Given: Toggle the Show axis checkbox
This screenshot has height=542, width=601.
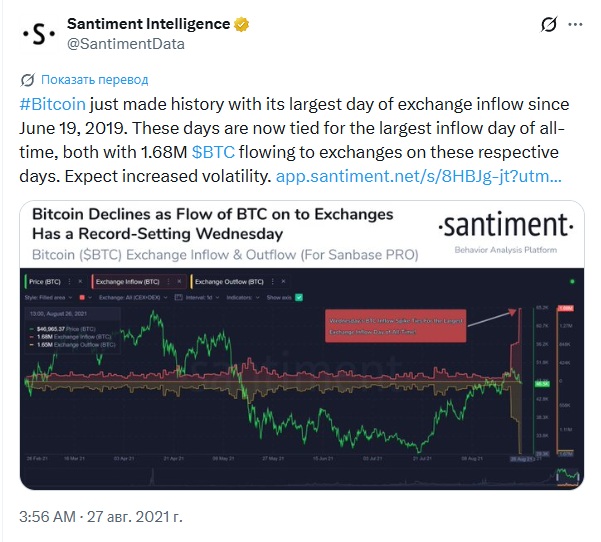Looking at the screenshot, I should pyautogui.click(x=299, y=297).
